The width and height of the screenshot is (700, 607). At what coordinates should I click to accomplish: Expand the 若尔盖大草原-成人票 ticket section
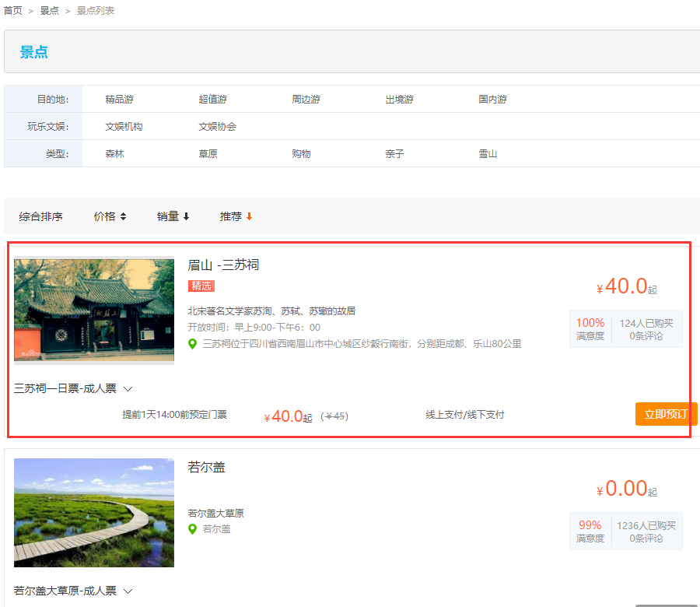point(73,591)
